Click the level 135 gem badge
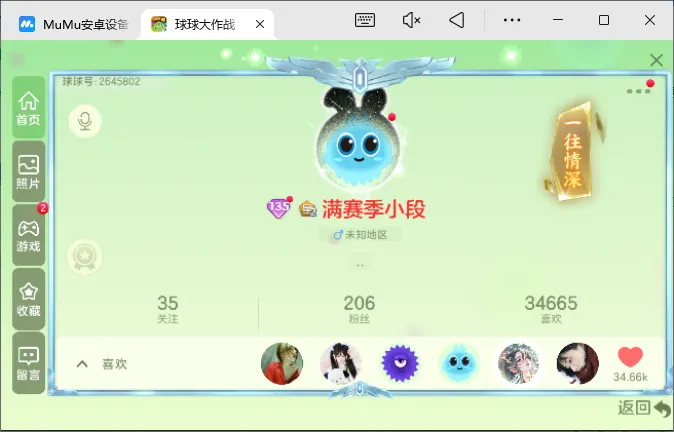674x432 pixels. [x=278, y=208]
